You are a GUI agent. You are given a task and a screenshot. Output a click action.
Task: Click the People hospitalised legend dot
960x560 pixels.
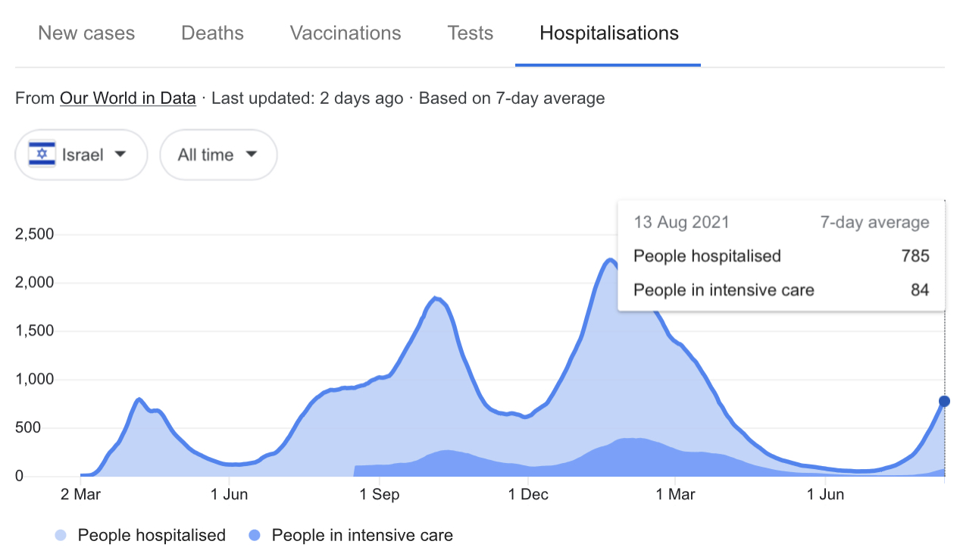pos(62,536)
